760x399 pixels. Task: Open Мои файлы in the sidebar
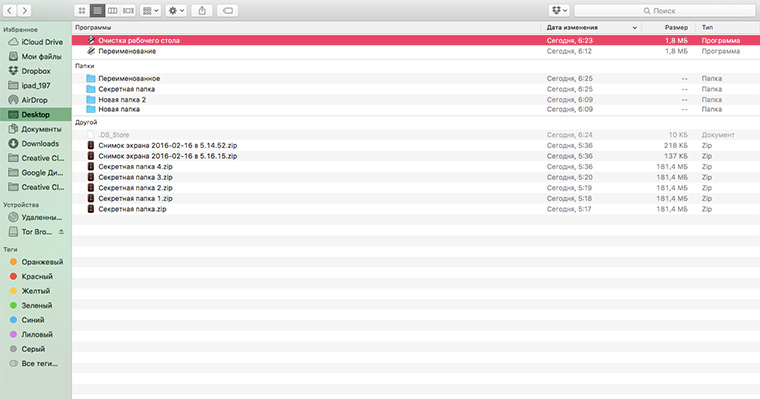36,57
